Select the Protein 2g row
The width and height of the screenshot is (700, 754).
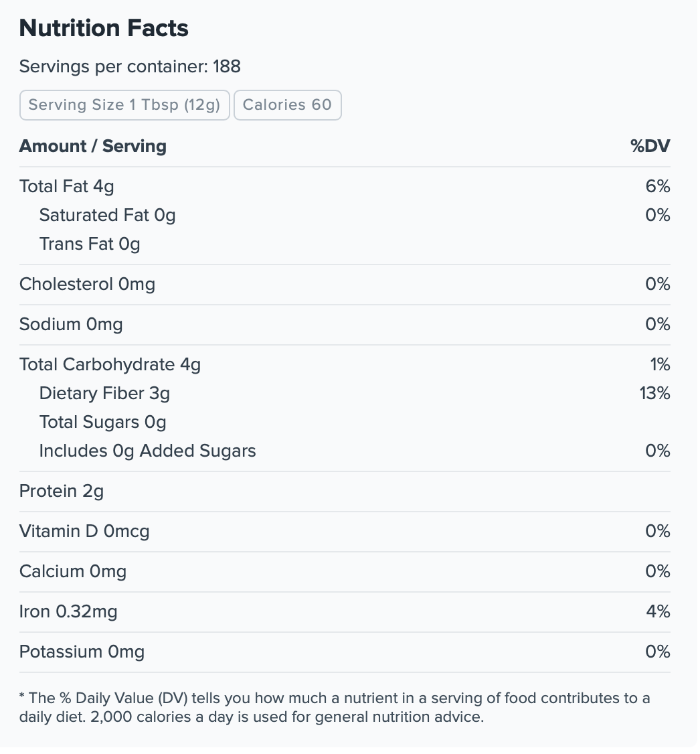click(x=345, y=492)
